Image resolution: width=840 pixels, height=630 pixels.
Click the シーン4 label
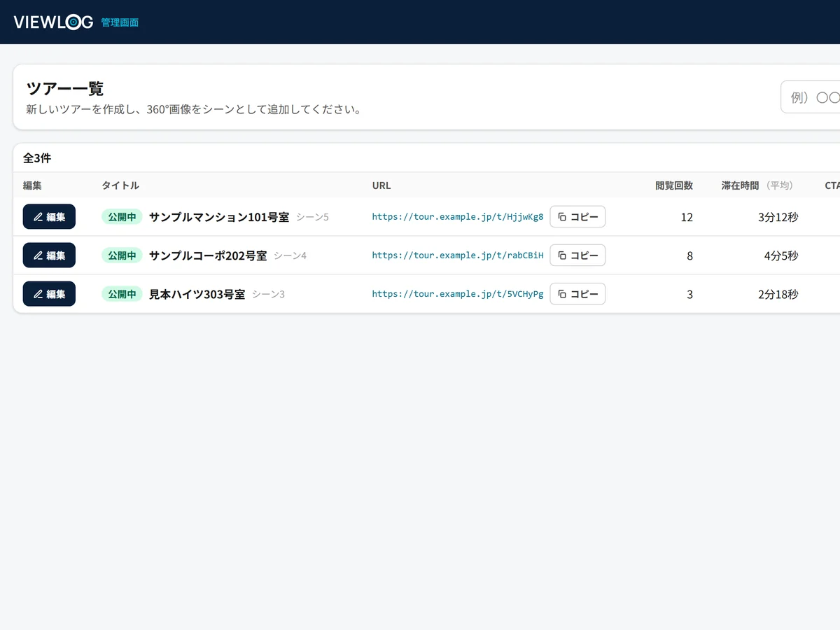(x=290, y=255)
